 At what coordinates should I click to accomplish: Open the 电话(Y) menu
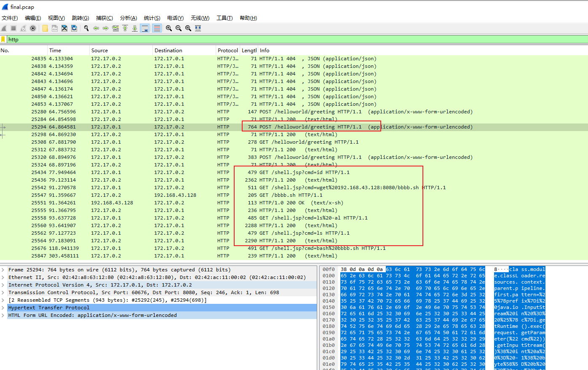pyautogui.click(x=175, y=18)
